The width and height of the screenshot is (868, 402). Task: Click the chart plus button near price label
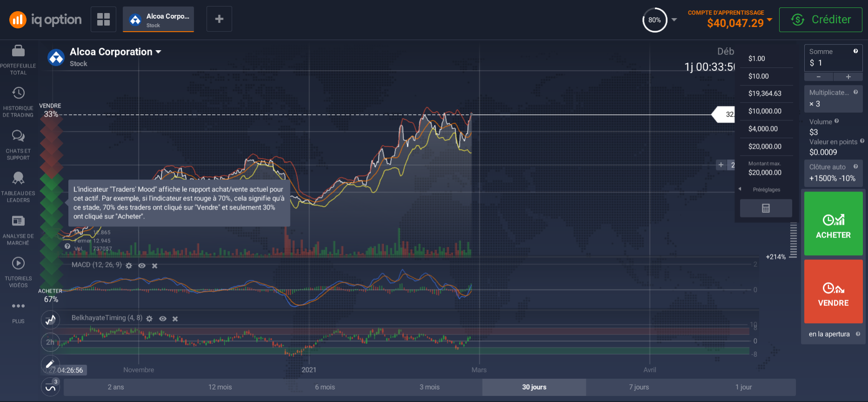point(721,165)
